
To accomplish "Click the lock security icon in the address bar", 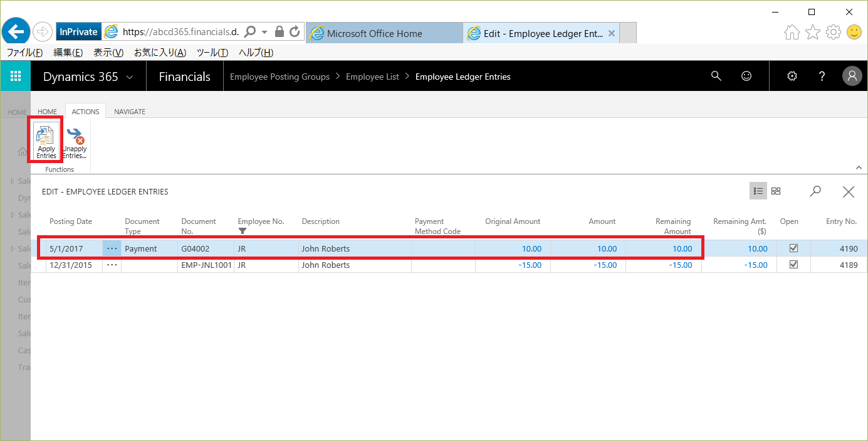I will pos(280,31).
